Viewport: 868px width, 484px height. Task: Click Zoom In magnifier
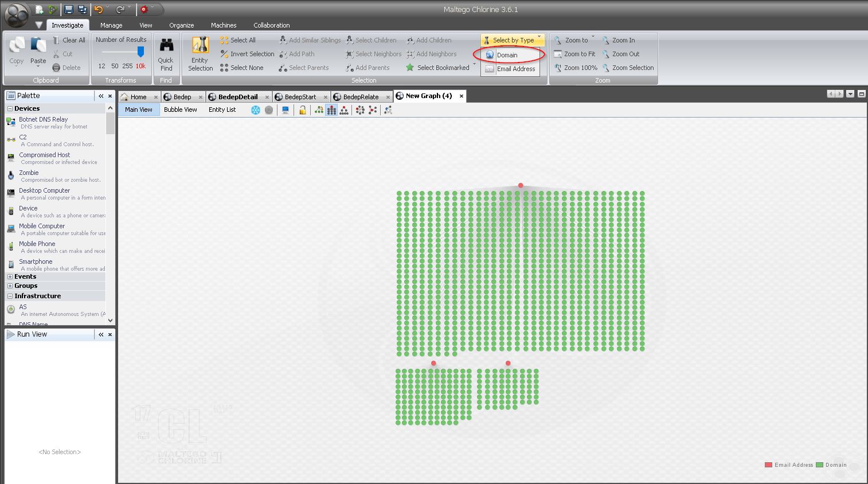point(618,40)
